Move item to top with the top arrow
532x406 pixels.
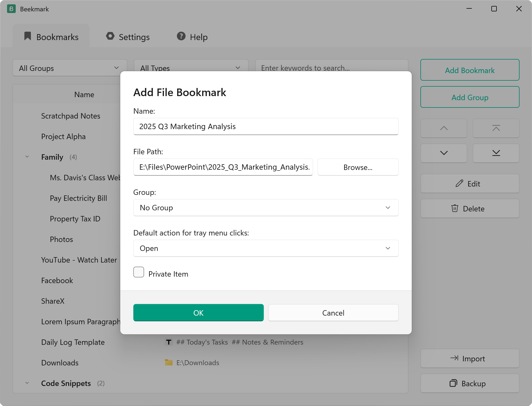[496, 128]
